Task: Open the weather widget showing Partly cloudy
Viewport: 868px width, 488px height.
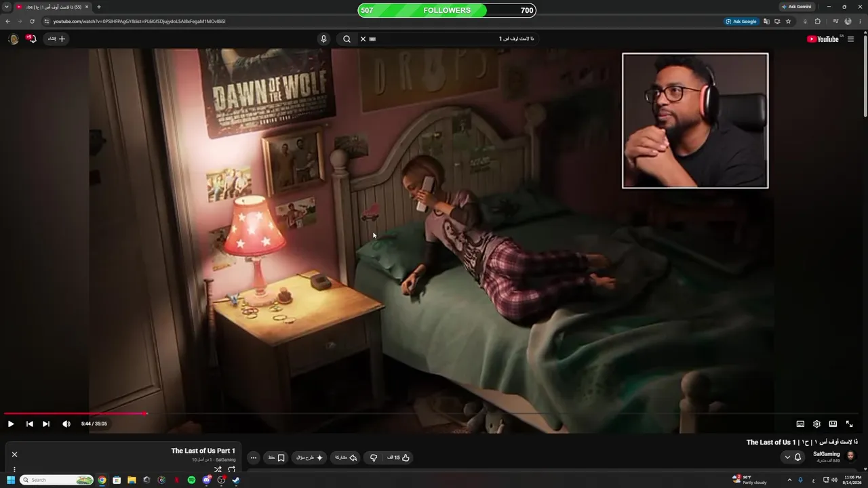Action: coord(749,480)
